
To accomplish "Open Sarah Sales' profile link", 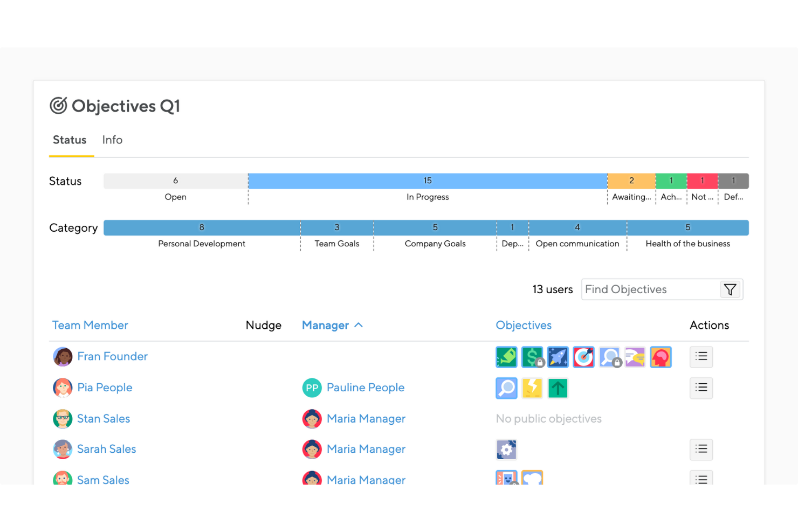I will (x=106, y=449).
